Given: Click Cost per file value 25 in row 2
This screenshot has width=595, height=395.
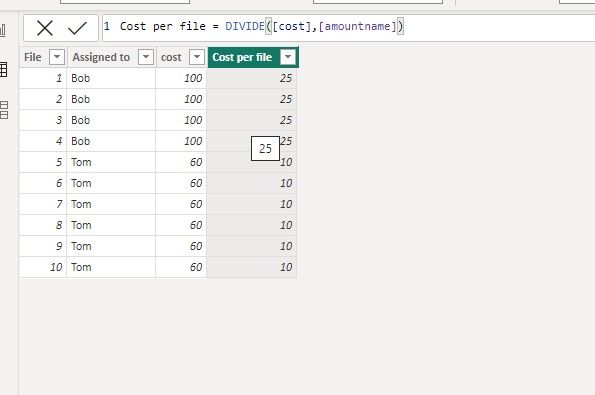Looking at the screenshot, I should click(x=252, y=99).
